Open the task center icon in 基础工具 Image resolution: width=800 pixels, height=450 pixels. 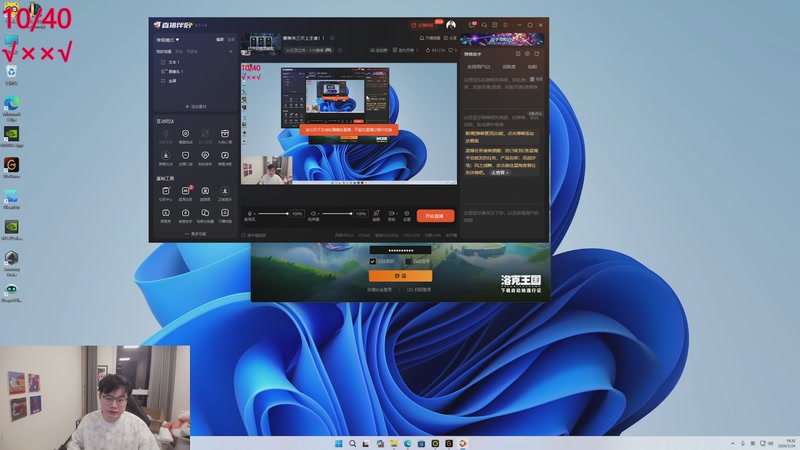point(165,193)
